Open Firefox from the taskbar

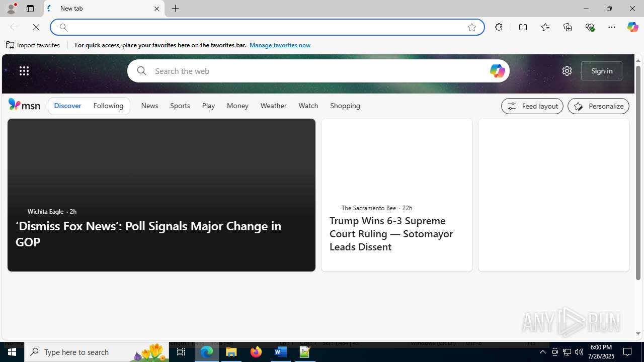coord(256,352)
